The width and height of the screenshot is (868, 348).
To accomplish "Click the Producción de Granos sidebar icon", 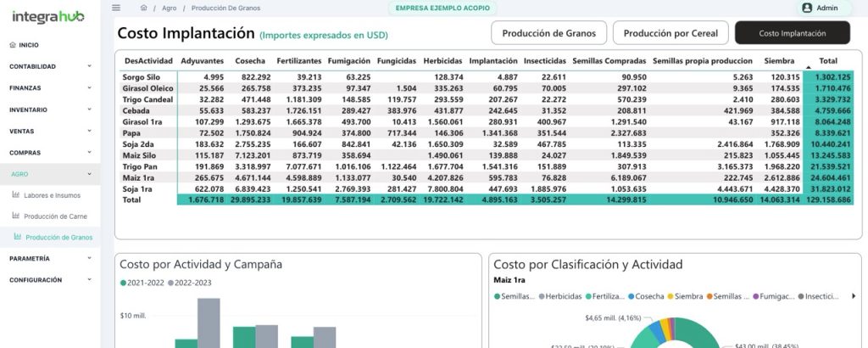I will [x=18, y=238].
